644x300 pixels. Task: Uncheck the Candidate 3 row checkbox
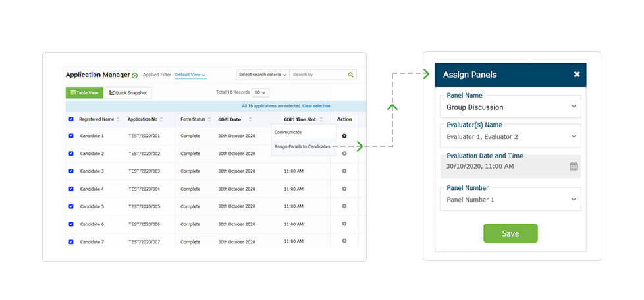tap(71, 171)
